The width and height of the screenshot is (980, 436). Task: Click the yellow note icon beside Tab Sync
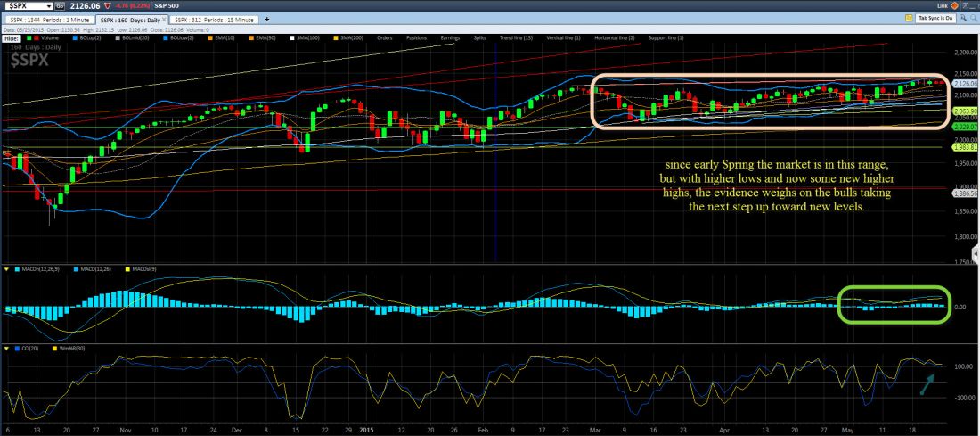[x=910, y=18]
